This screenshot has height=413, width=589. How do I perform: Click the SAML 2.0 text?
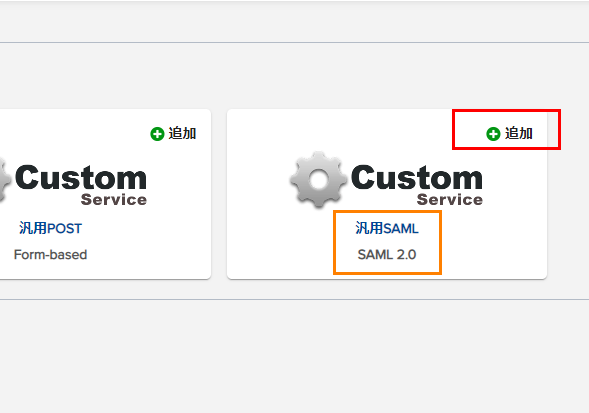coord(387,255)
